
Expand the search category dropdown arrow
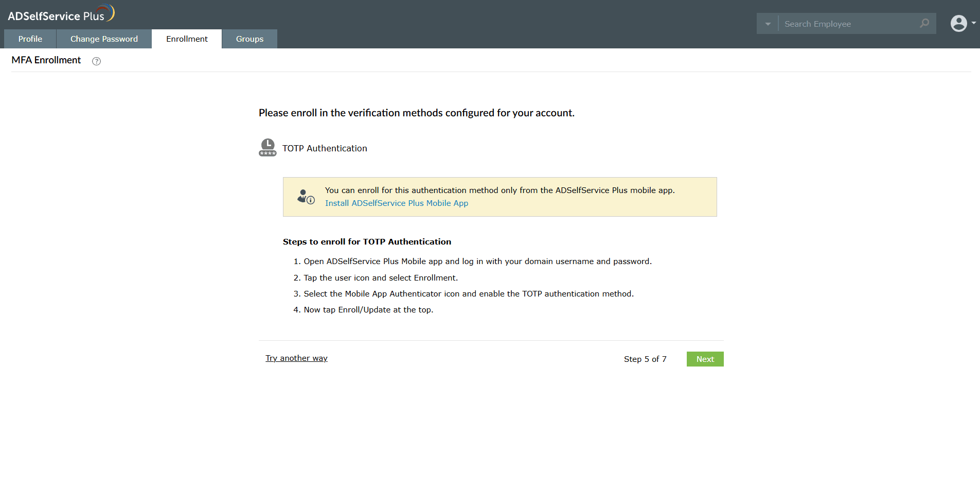click(x=768, y=24)
